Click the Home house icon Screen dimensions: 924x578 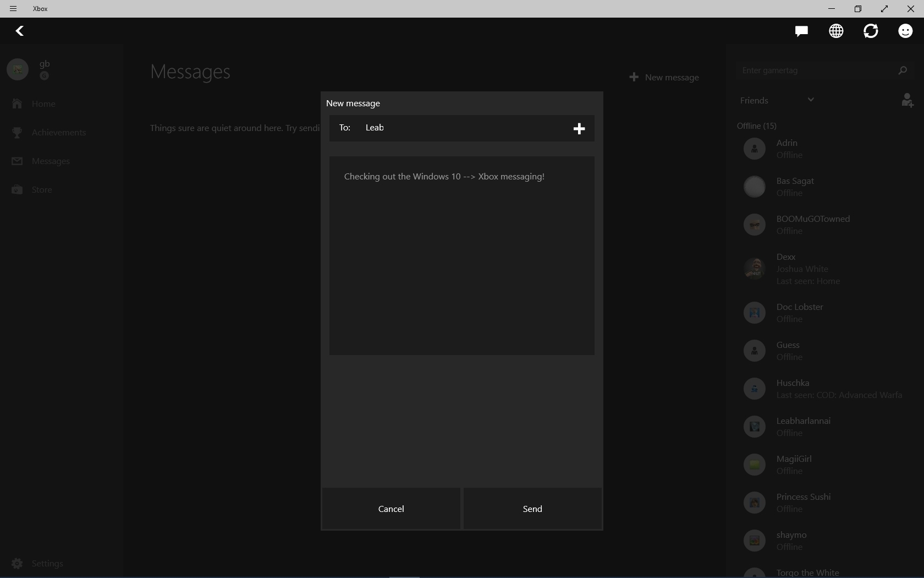(x=17, y=103)
